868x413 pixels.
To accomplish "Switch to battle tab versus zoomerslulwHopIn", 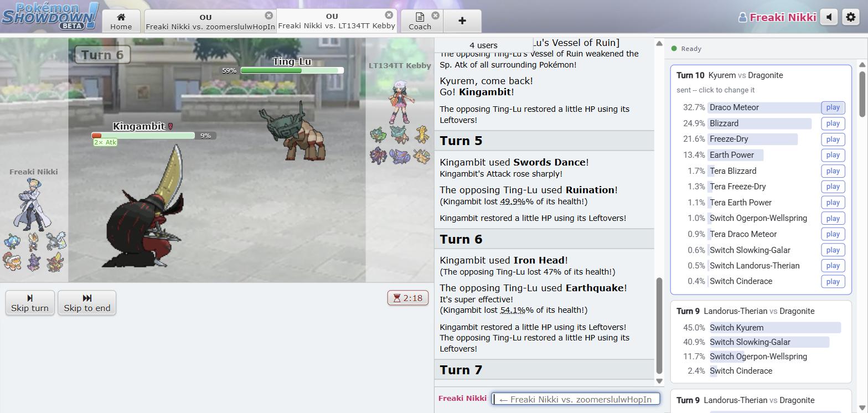I will click(x=210, y=21).
